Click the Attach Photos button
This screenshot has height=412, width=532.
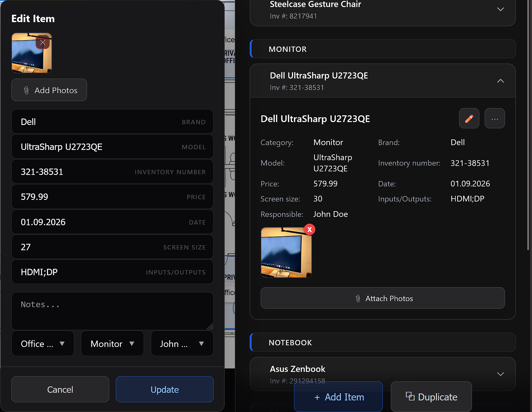383,298
